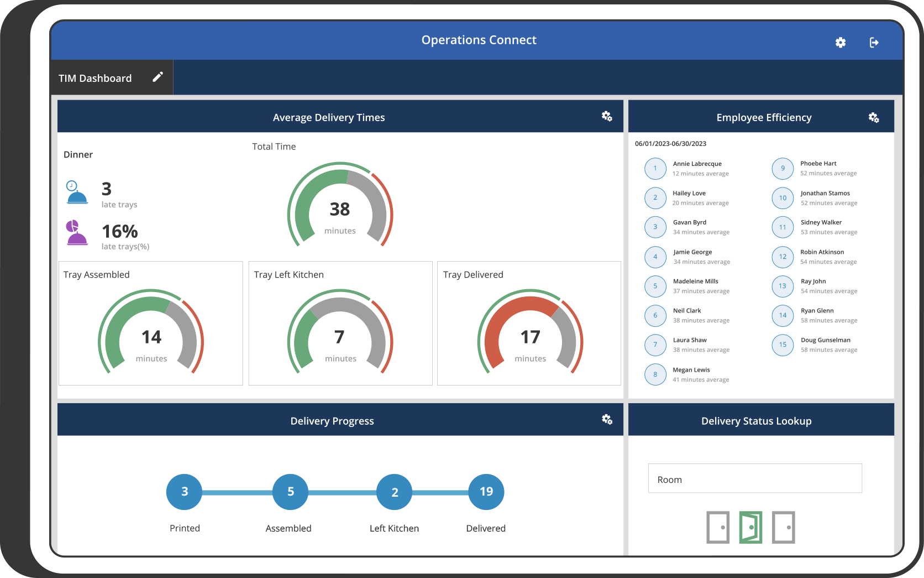Edit the dashboard name with the pencil icon
The width and height of the screenshot is (924, 578).
(158, 77)
